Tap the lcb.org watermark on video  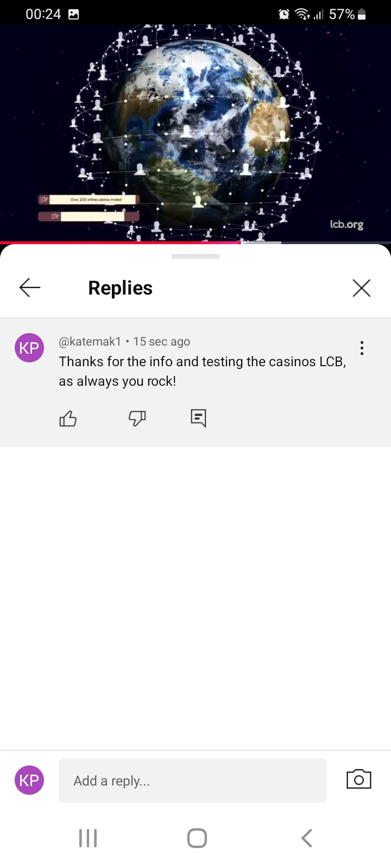[x=346, y=225]
